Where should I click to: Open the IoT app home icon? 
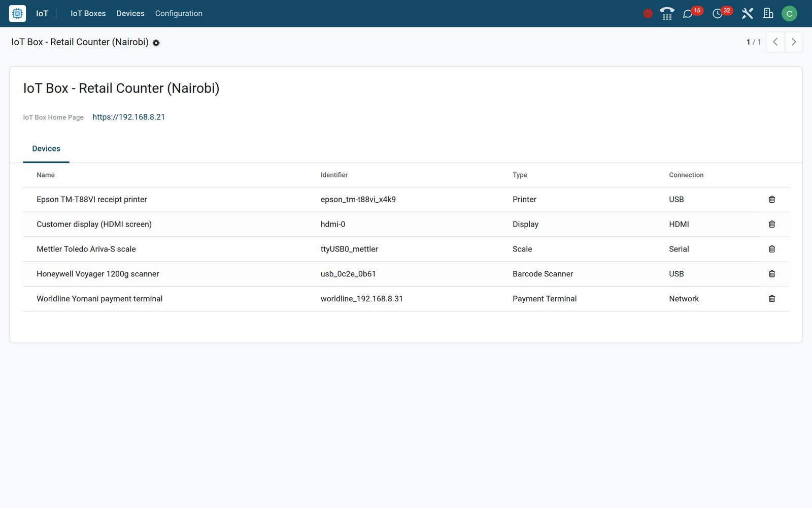point(17,14)
